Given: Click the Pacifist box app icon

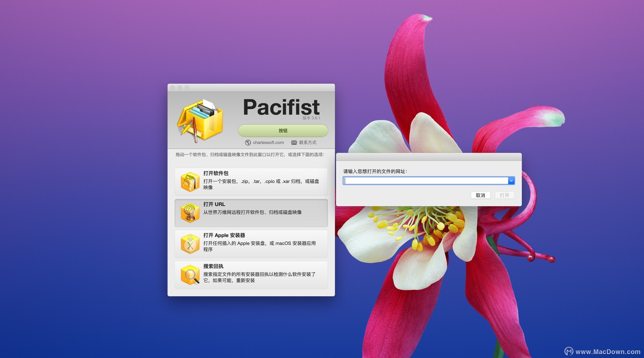Looking at the screenshot, I should (200, 121).
